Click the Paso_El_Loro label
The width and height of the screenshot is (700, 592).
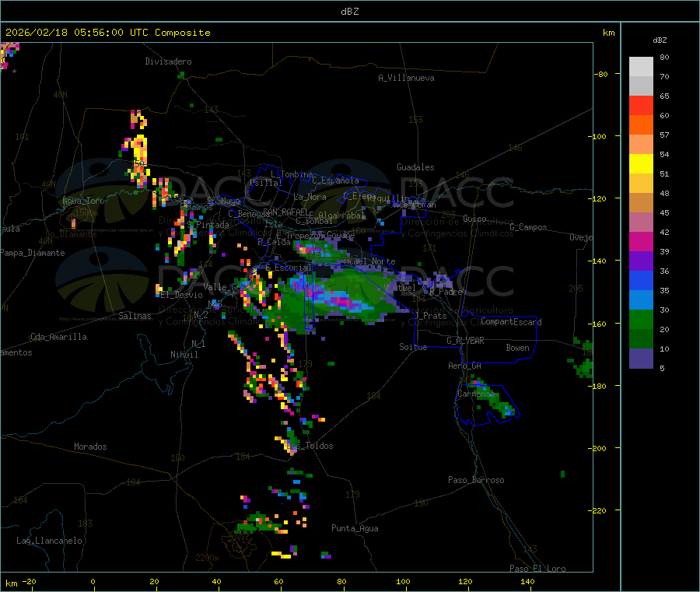537,569
